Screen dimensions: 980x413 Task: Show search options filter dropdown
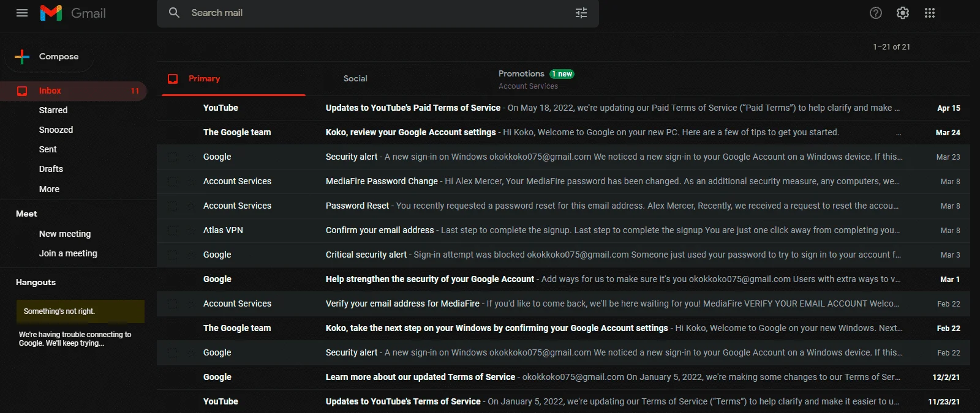click(581, 13)
